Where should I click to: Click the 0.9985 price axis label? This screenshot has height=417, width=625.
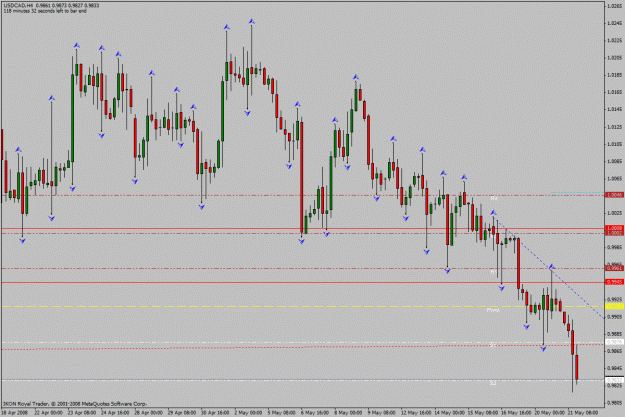pyautogui.click(x=614, y=248)
